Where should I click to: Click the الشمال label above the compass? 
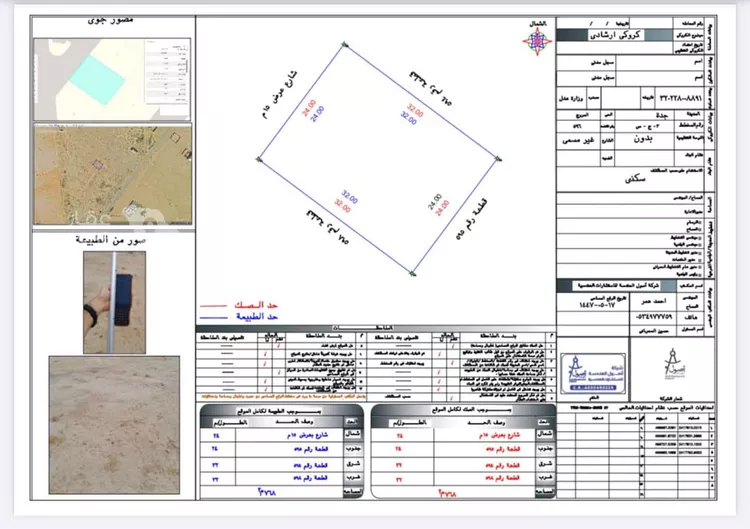[538, 23]
